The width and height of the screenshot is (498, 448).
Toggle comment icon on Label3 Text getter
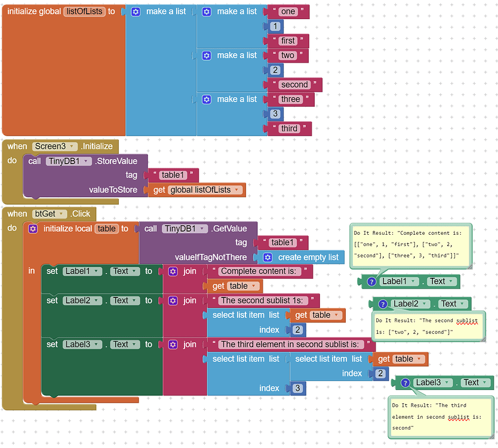405,382
